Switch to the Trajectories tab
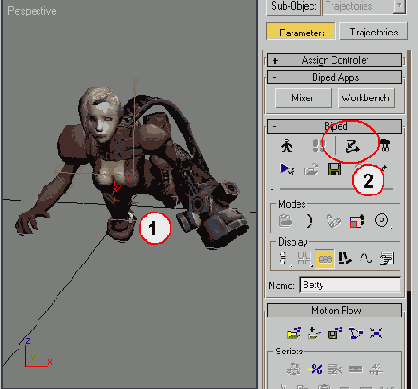 (x=374, y=31)
